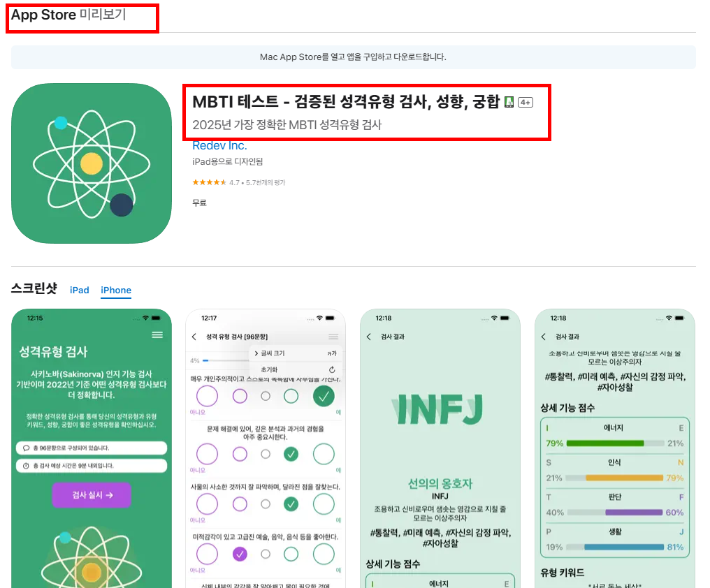The width and height of the screenshot is (710, 588).
Task: Click the purple 판단 60% score bar
Action: [634, 513]
